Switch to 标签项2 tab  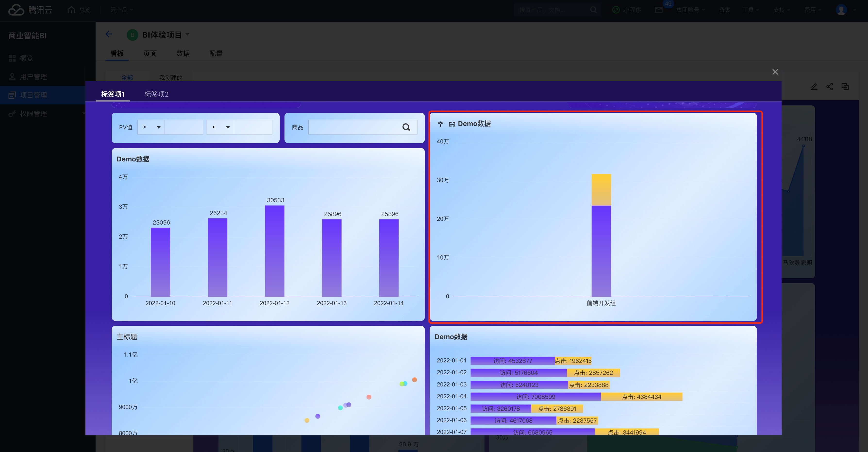point(156,94)
